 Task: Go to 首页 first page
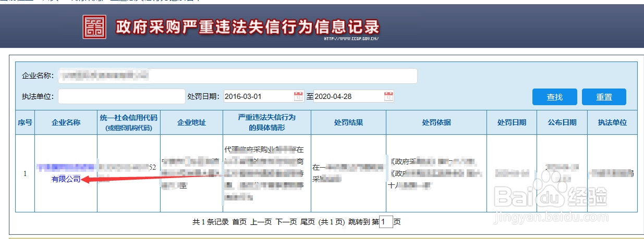click(x=239, y=222)
